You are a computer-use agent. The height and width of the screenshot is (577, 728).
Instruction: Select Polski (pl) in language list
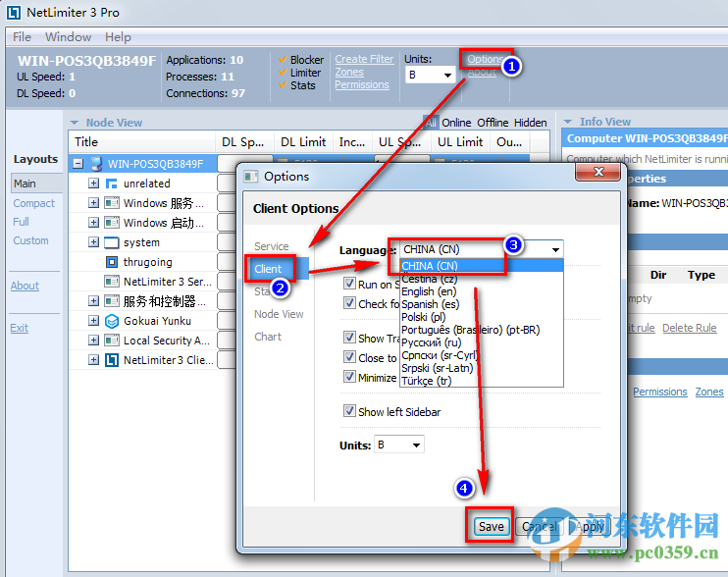click(x=482, y=317)
